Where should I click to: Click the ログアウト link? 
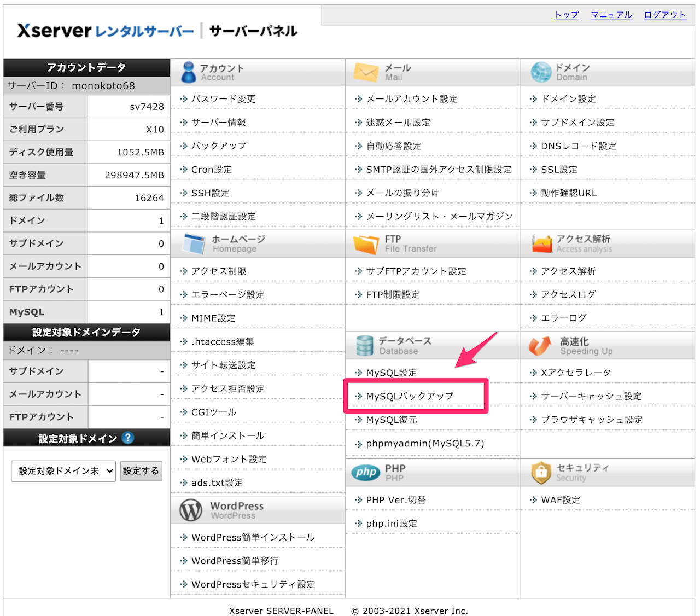click(665, 15)
